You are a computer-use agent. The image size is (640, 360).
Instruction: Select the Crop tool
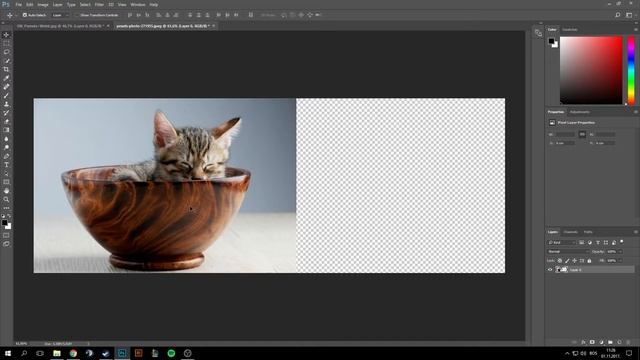pos(6,69)
